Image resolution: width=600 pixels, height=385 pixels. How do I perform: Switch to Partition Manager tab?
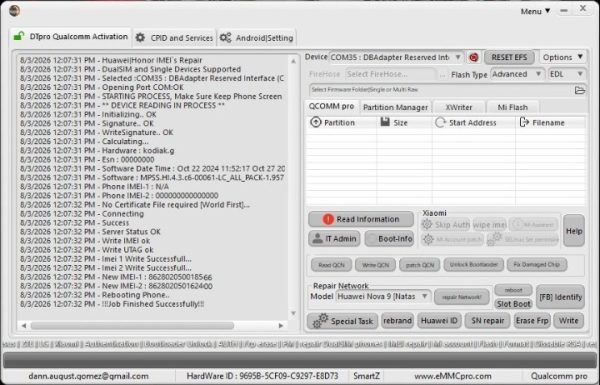[395, 108]
